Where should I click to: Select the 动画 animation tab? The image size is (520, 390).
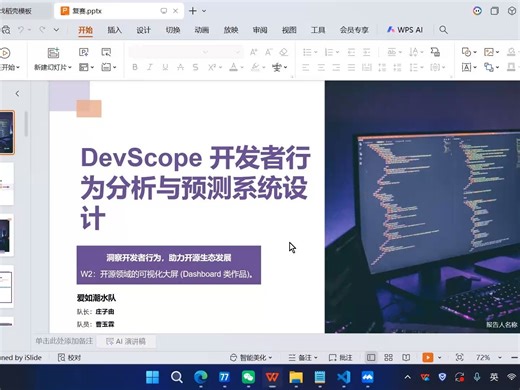202,30
